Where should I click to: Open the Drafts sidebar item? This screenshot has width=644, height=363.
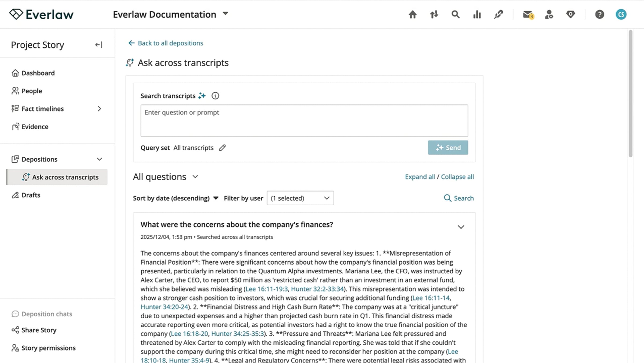click(x=31, y=195)
